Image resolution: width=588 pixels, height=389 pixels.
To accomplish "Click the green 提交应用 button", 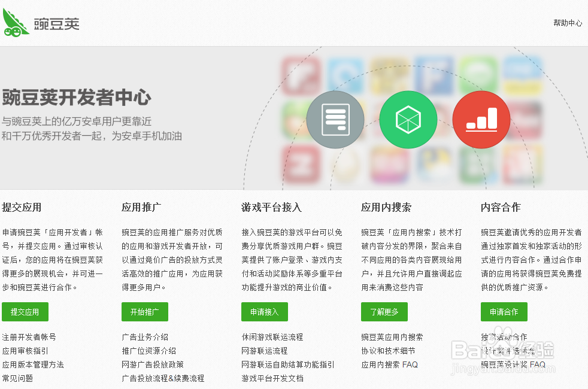I will [25, 312].
